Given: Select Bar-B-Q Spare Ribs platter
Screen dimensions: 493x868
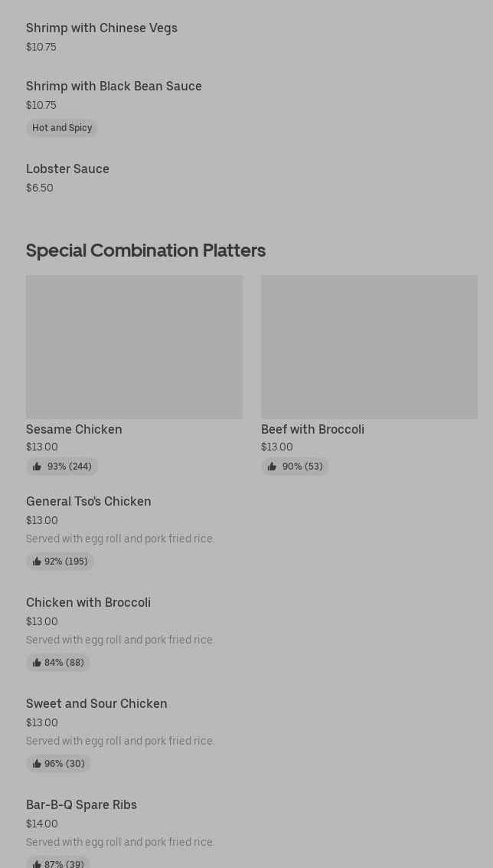Looking at the screenshot, I should pyautogui.click(x=81, y=805).
